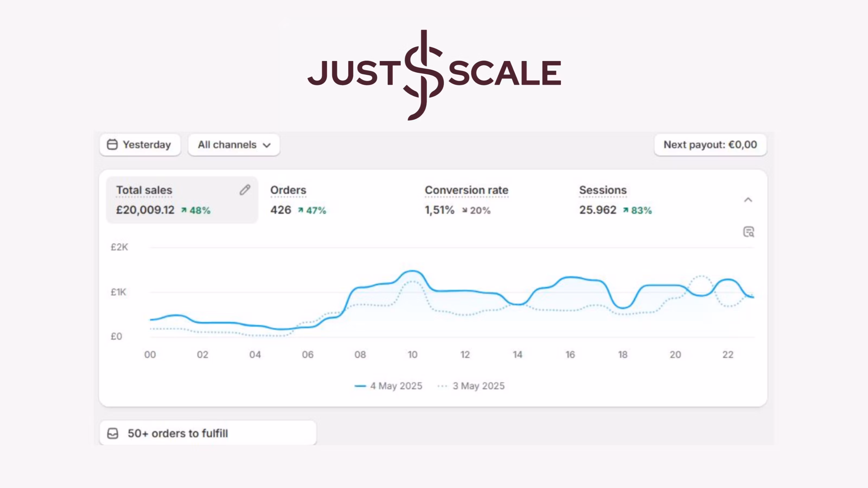The height and width of the screenshot is (488, 868).
Task: Select the Orders metric
Action: (x=288, y=190)
